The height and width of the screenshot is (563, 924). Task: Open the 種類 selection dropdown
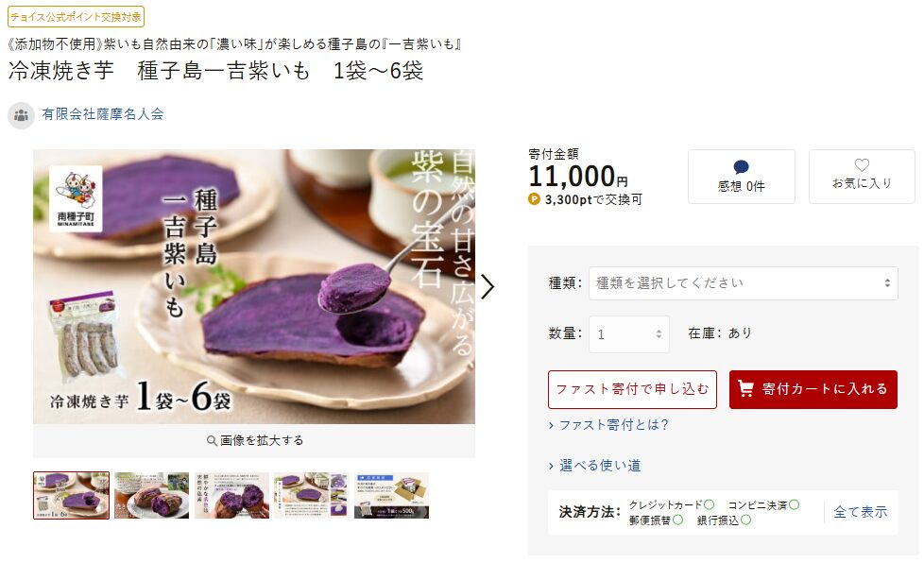pos(744,283)
